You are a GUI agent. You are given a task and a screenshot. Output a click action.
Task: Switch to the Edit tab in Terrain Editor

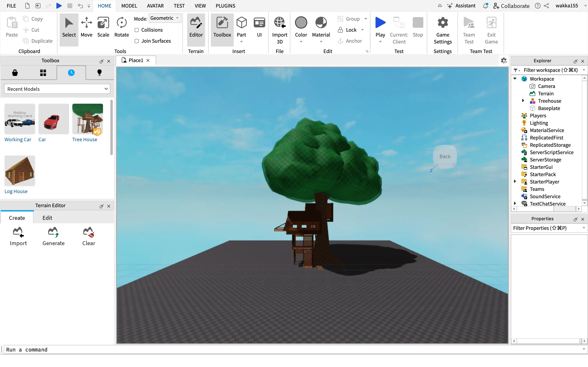pyautogui.click(x=47, y=218)
